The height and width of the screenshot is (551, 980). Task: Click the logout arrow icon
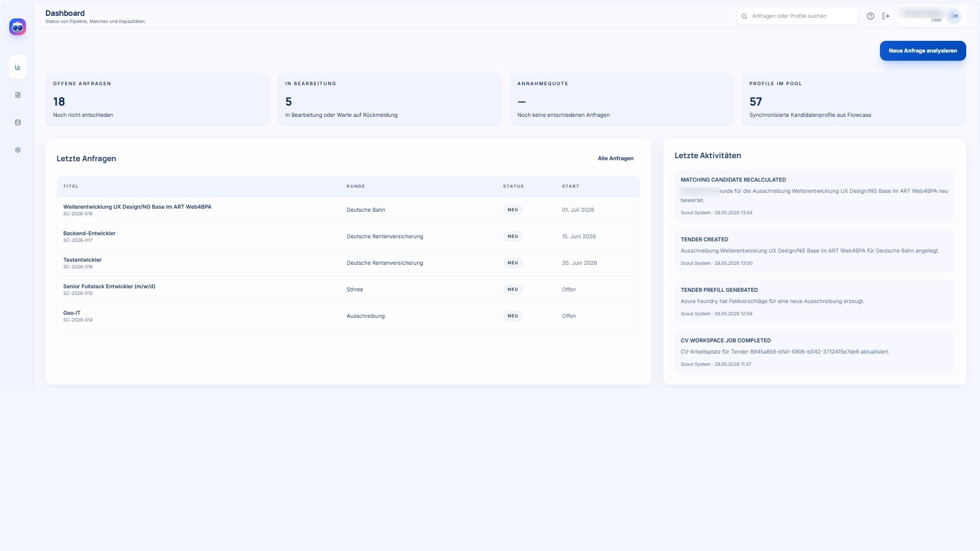click(886, 16)
